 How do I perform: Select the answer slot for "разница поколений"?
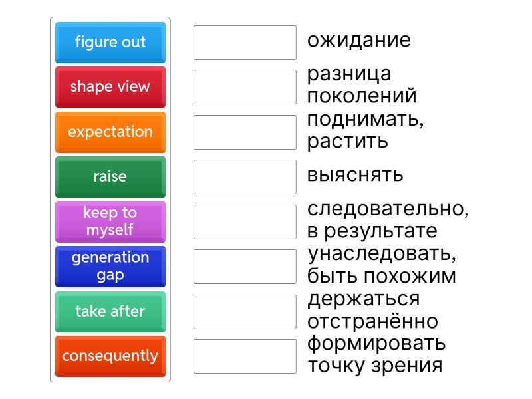245,87
